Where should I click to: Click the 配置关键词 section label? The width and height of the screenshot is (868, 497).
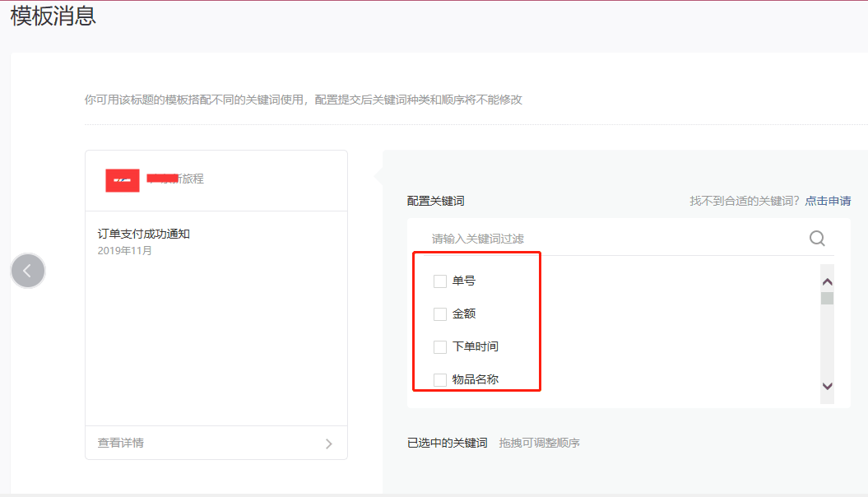click(436, 201)
